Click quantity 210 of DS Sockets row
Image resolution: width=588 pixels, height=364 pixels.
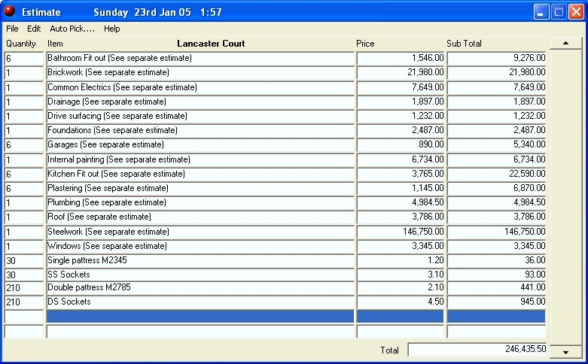coord(24,302)
